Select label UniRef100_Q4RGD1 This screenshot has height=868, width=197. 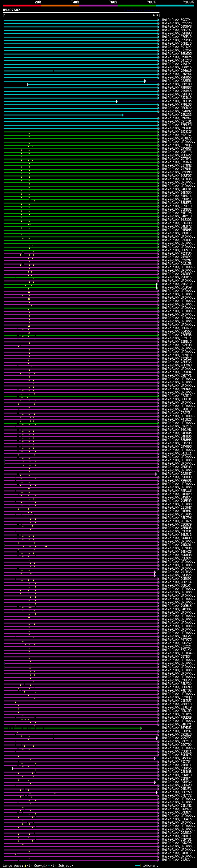pyautogui.click(x=176, y=545)
